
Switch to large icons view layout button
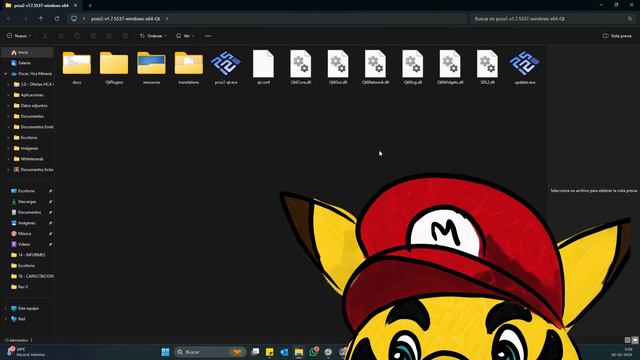click(635, 340)
